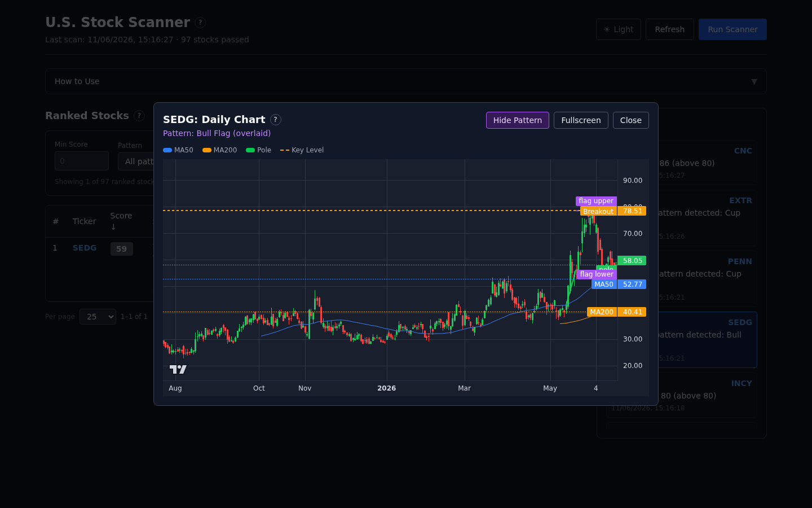Click the 2026 label on time axis
812x508 pixels.
coord(386,388)
